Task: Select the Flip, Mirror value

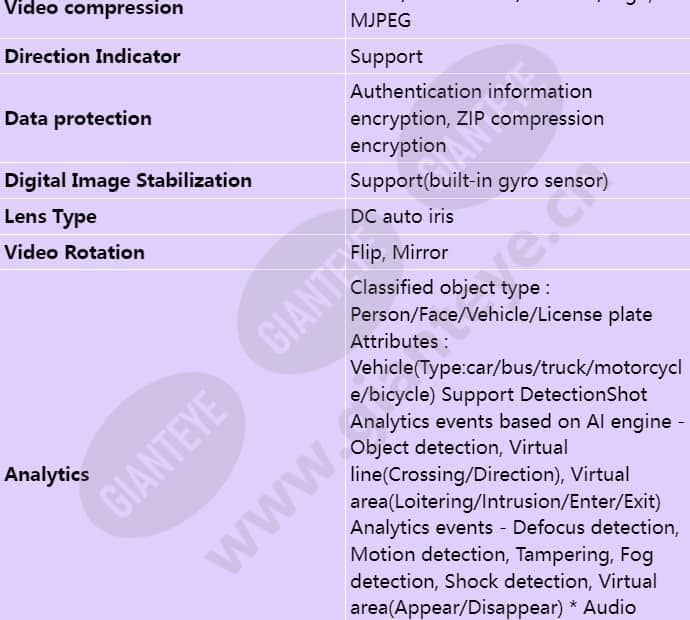Action: pyautogui.click(x=399, y=253)
